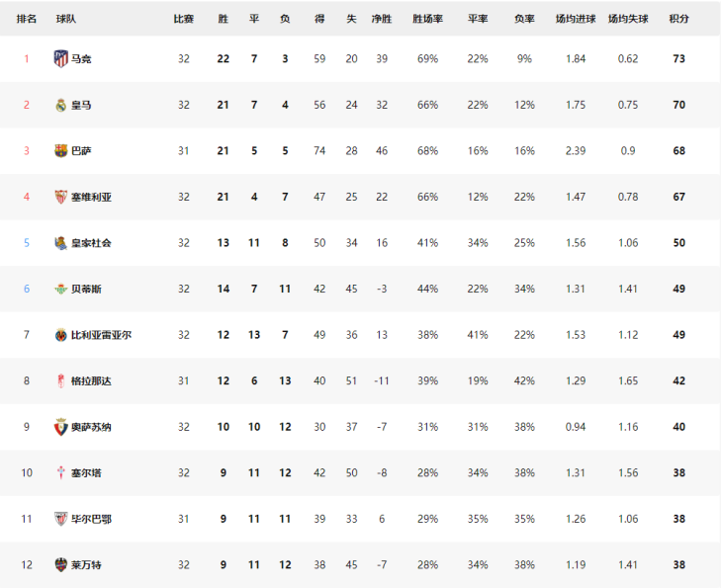Click the 比利亚雷亚尔 team name
The height and width of the screenshot is (588, 722).
pos(101,335)
